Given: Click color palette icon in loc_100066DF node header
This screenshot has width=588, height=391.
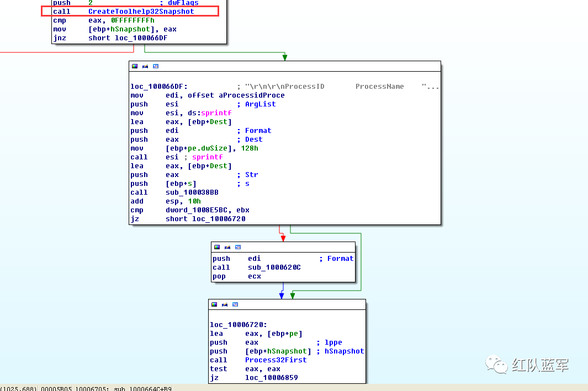Looking at the screenshot, I should coord(135,66).
